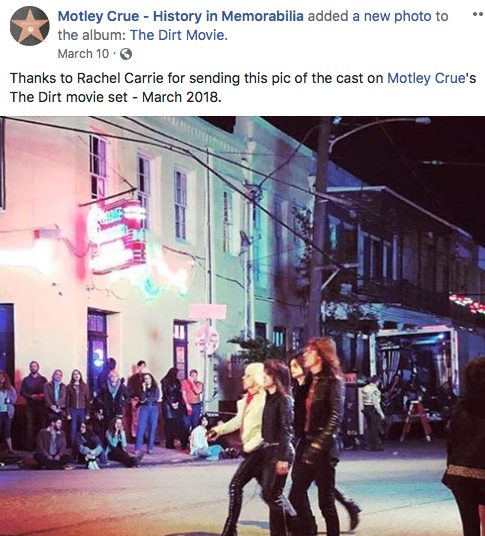This screenshot has width=485, height=536.
Task: Click "The Dirt movie set - March 2018" text
Action: tap(116, 97)
